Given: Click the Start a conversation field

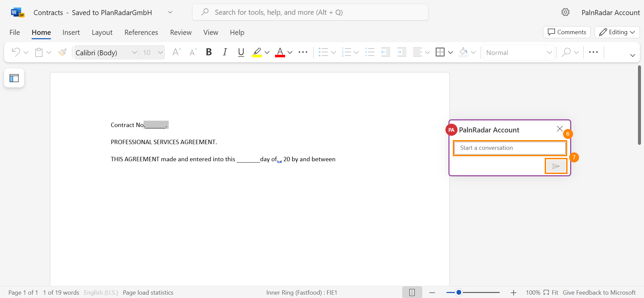Looking at the screenshot, I should (x=510, y=148).
